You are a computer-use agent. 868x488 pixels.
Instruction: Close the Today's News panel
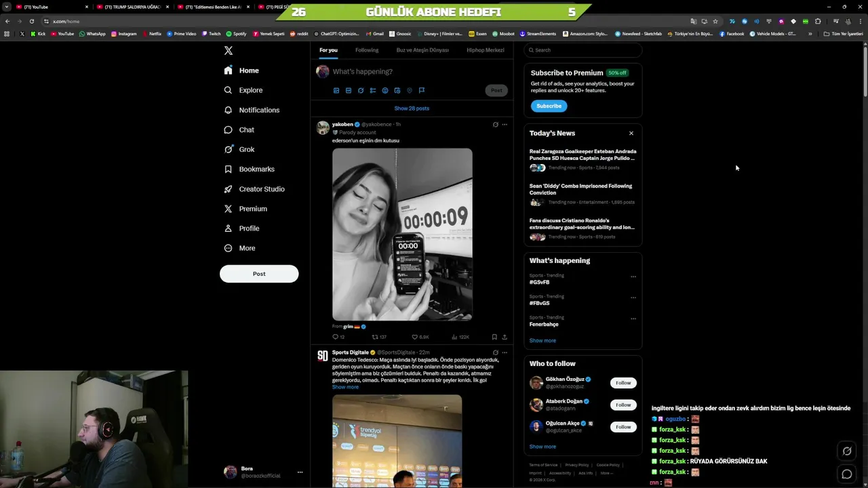(x=631, y=134)
